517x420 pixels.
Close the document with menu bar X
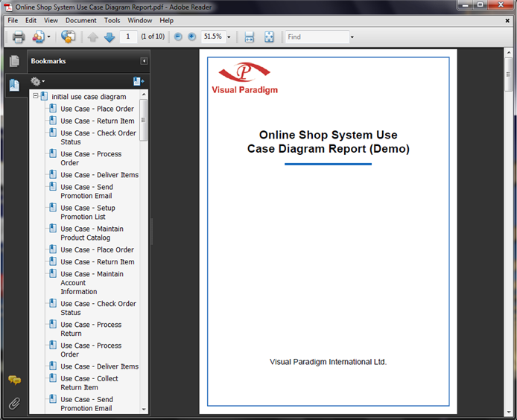[x=507, y=21]
